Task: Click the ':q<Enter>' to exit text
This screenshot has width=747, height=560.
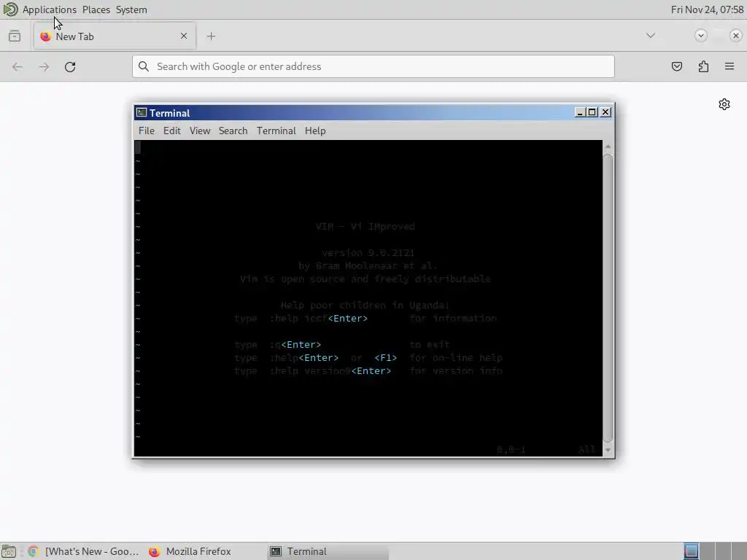Action: tap(295, 345)
